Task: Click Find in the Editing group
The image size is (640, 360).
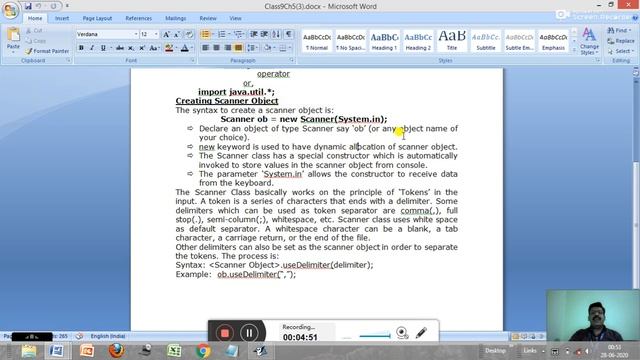Action: point(619,31)
